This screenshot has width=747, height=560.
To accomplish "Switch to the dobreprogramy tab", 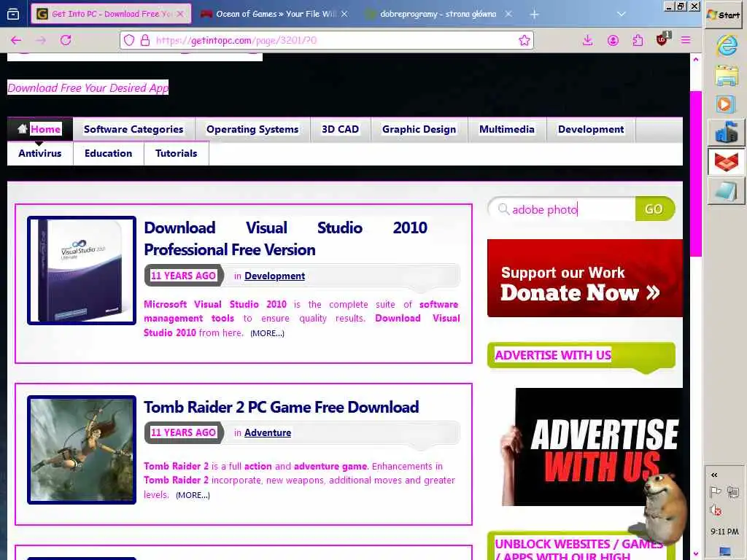I will click(438, 15).
